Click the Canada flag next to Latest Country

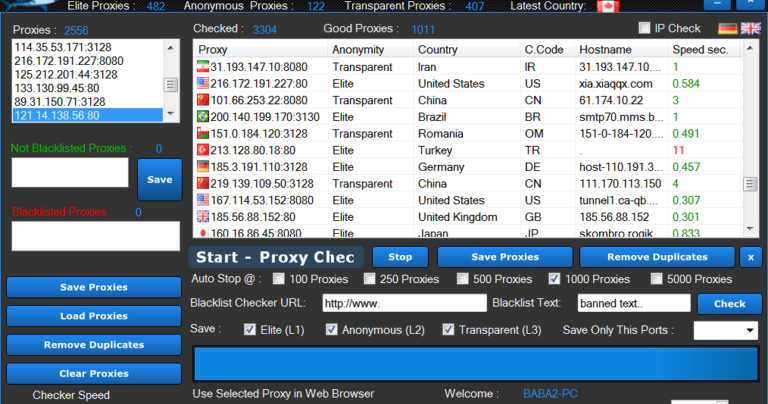(608, 6)
